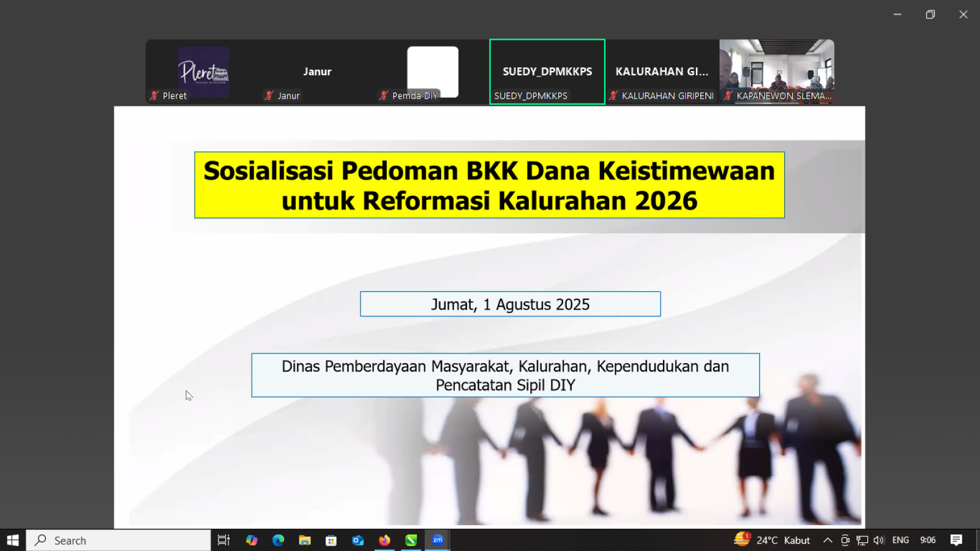Select the SUEDY_DPMKKPS active speaker tile
This screenshot has width=980, height=551.
(x=547, y=72)
